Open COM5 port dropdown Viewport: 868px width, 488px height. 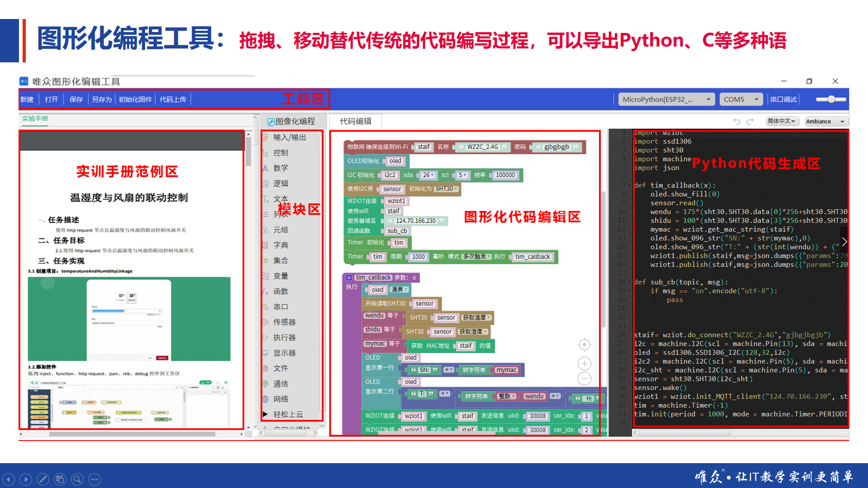741,99
